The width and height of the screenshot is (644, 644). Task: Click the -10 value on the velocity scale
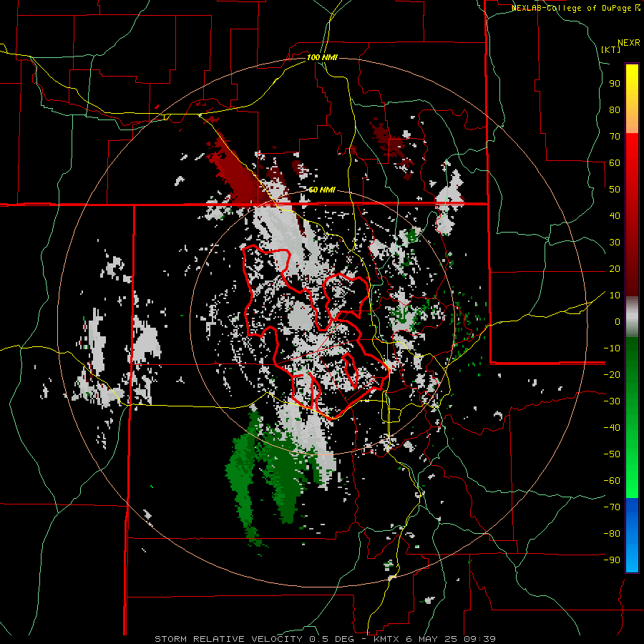[612, 348]
